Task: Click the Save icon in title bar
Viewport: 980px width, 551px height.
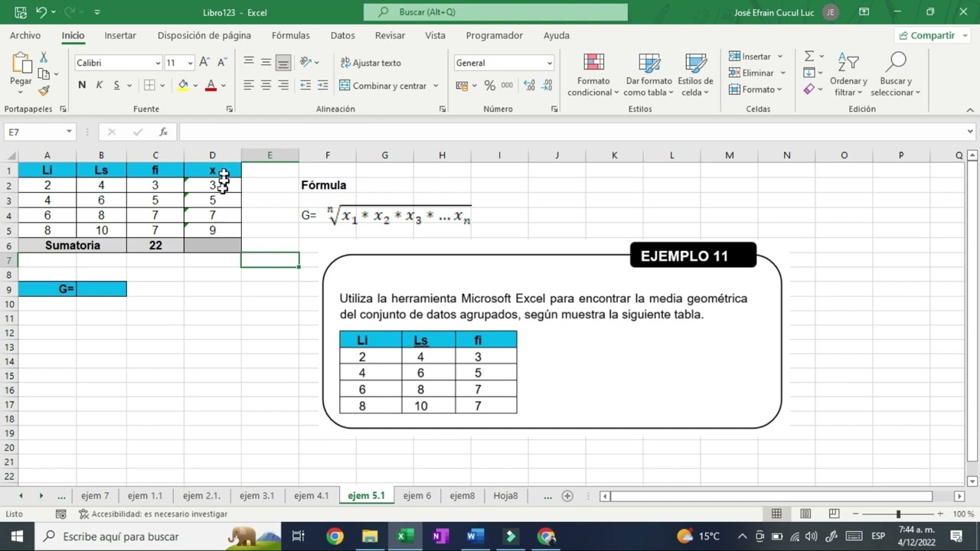Action: [x=21, y=12]
